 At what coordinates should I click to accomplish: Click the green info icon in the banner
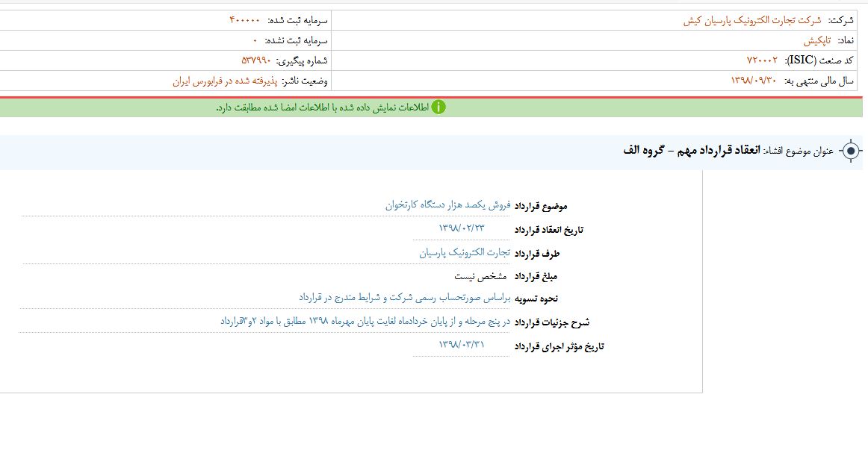438,107
